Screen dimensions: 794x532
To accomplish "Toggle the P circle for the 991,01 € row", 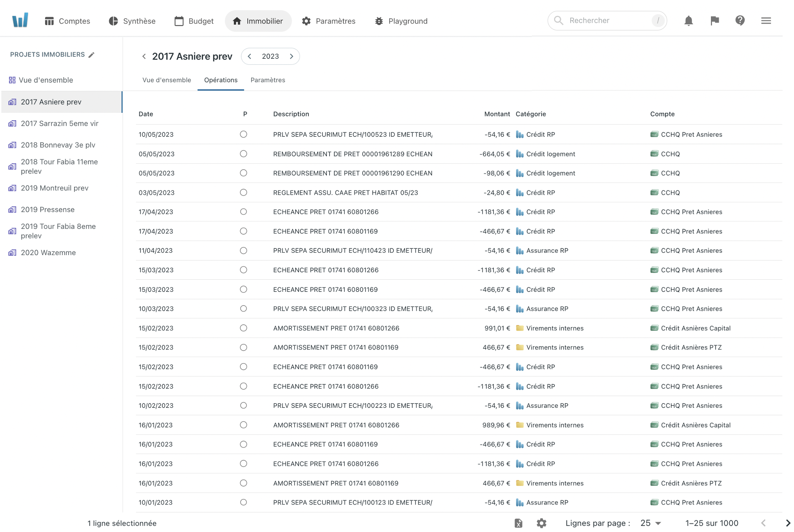I will pos(243,328).
